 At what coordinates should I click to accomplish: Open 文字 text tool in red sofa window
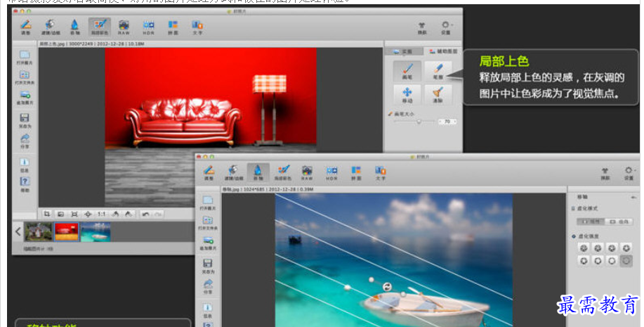(197, 27)
